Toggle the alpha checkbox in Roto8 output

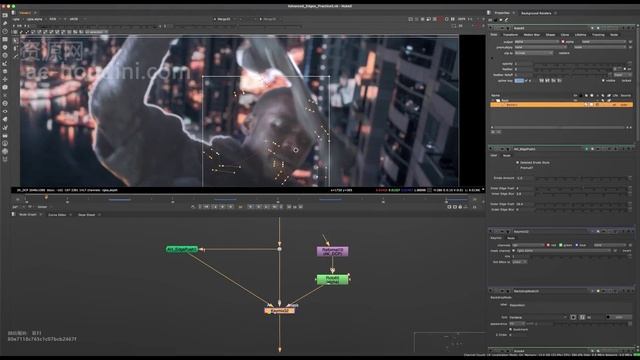[563, 42]
